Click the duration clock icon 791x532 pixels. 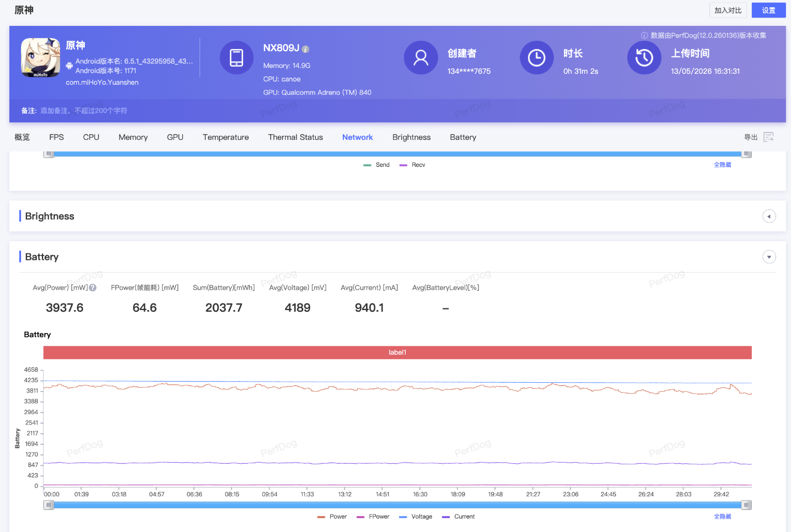point(536,57)
